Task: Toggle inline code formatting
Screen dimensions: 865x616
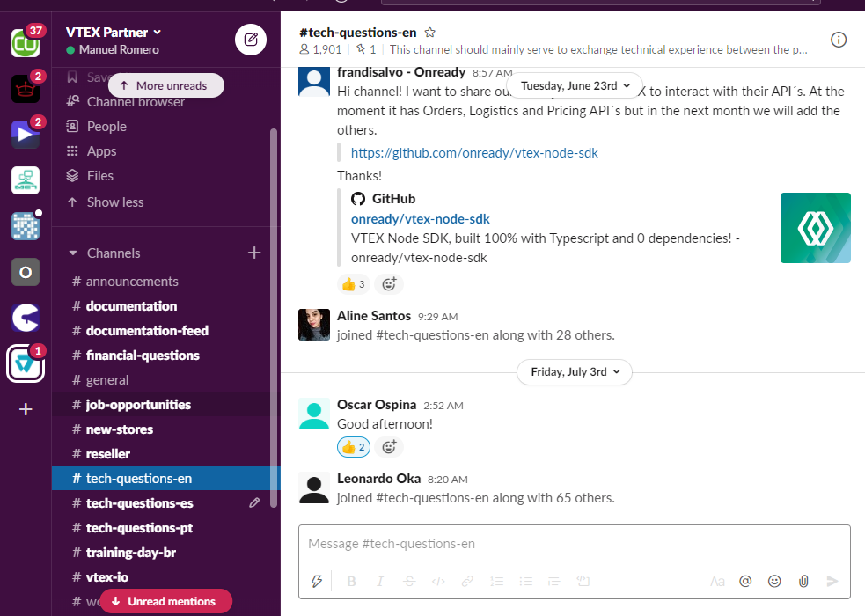Action: click(x=438, y=582)
